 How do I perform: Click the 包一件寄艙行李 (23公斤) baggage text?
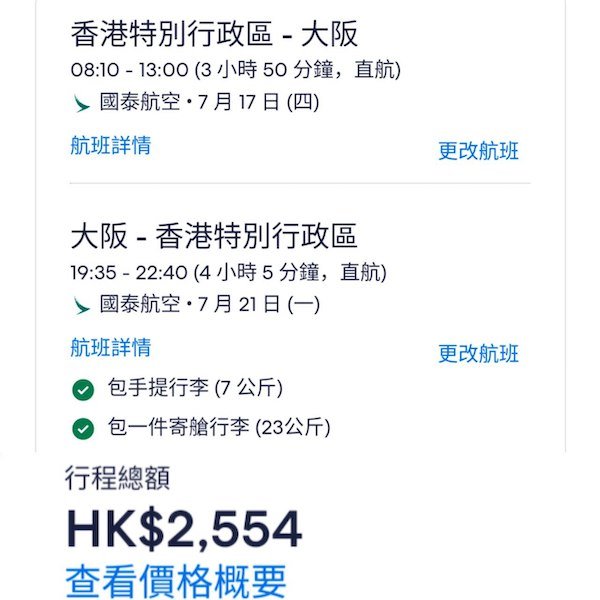(x=219, y=429)
